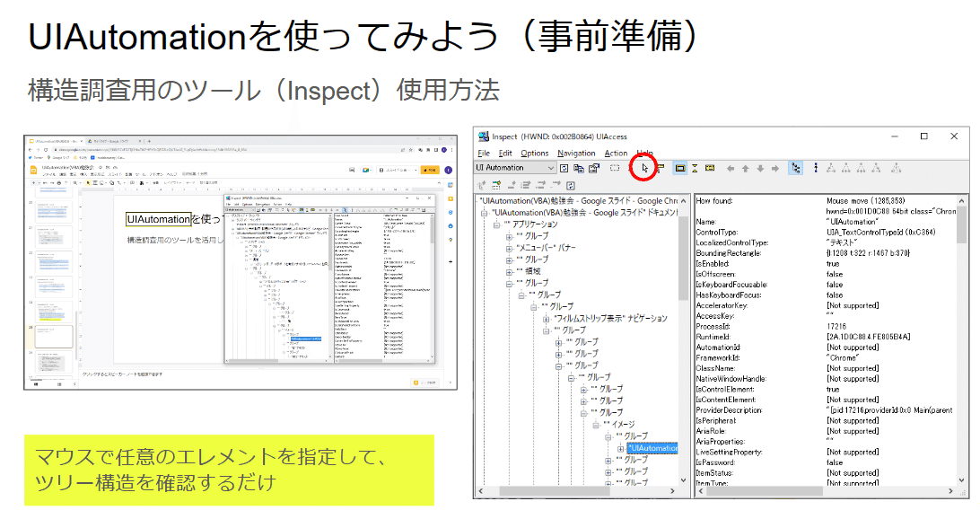Click the up arrow navigation icon

click(x=745, y=168)
